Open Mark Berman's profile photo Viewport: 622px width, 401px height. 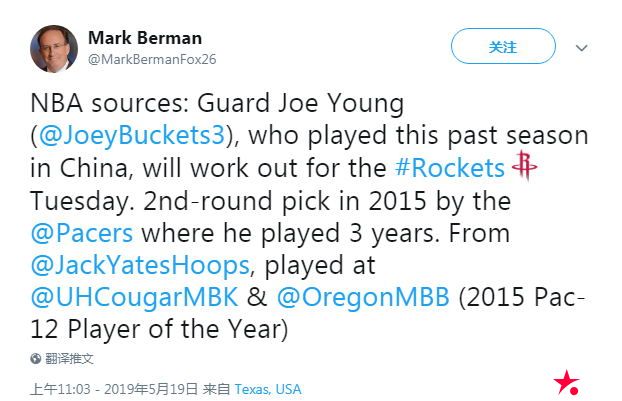(53, 49)
